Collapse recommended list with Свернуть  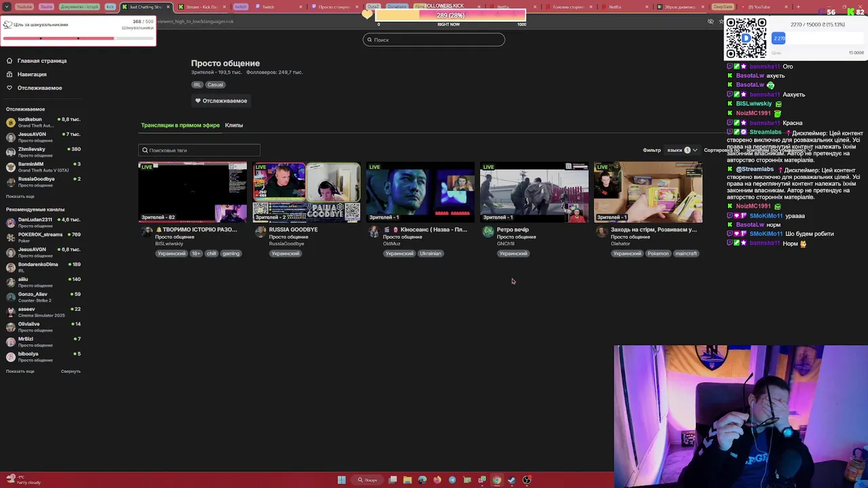click(71, 371)
